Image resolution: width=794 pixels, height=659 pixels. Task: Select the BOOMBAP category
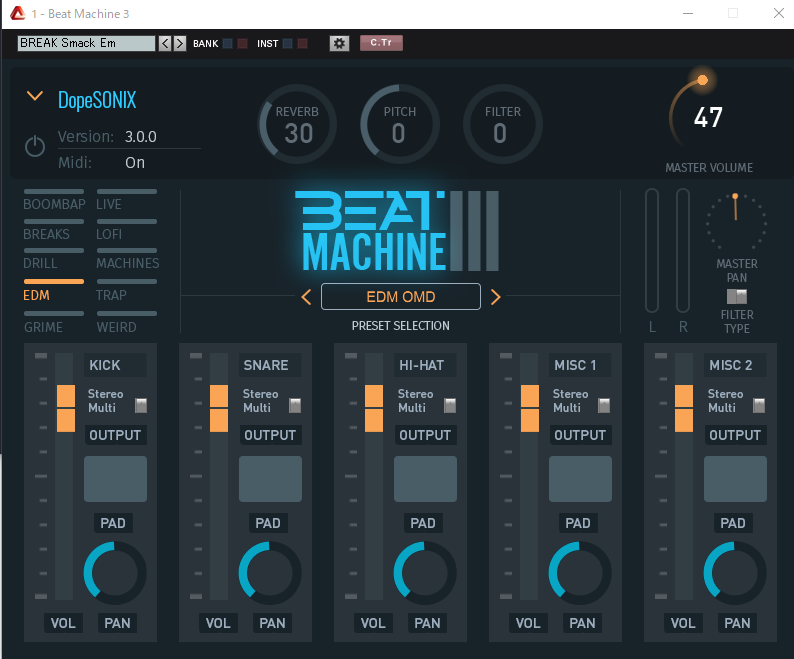pyautogui.click(x=54, y=200)
